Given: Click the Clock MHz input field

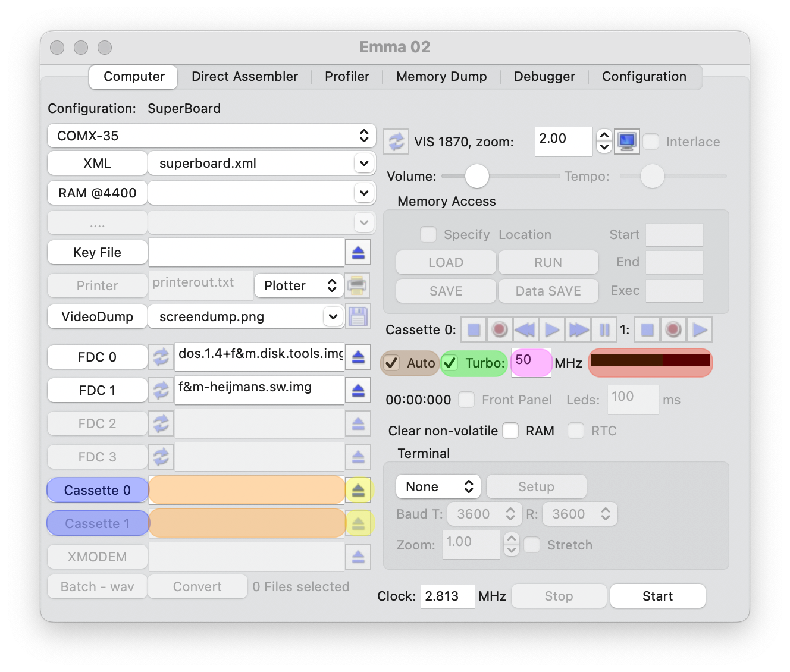Looking at the screenshot, I should click(447, 596).
